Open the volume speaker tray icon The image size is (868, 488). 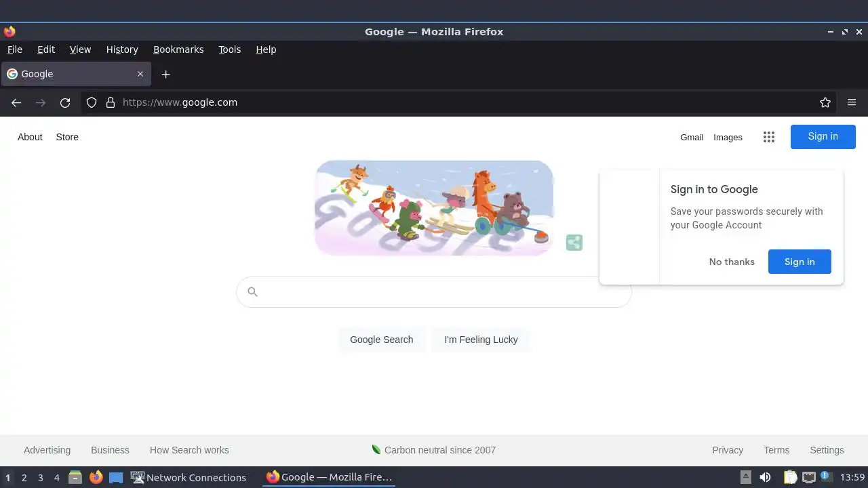click(765, 478)
